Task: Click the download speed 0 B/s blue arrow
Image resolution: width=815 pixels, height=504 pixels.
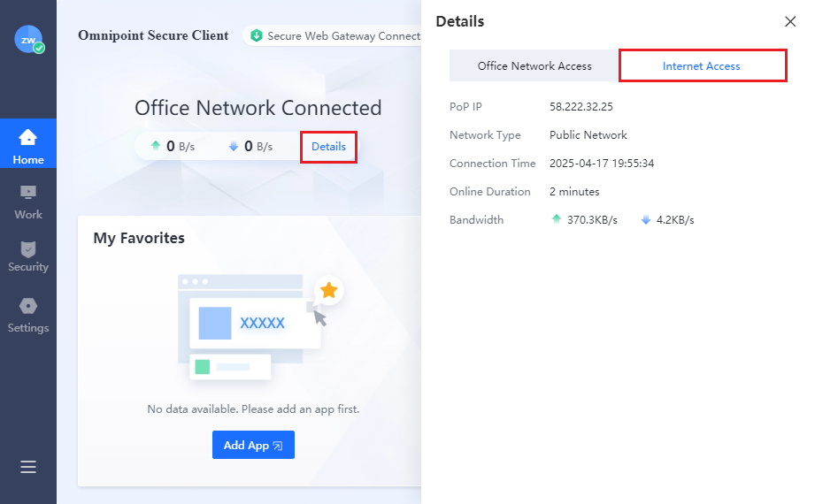Action: 234,146
